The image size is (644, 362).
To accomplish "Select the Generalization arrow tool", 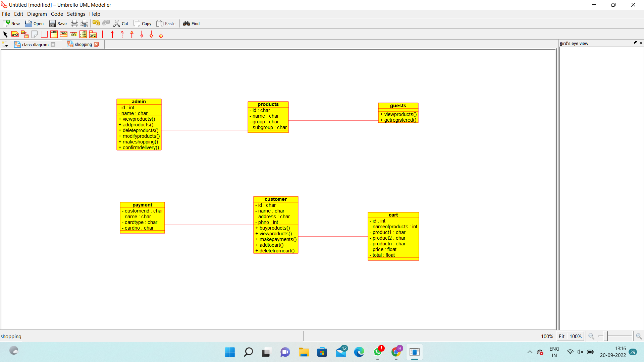I will click(132, 34).
